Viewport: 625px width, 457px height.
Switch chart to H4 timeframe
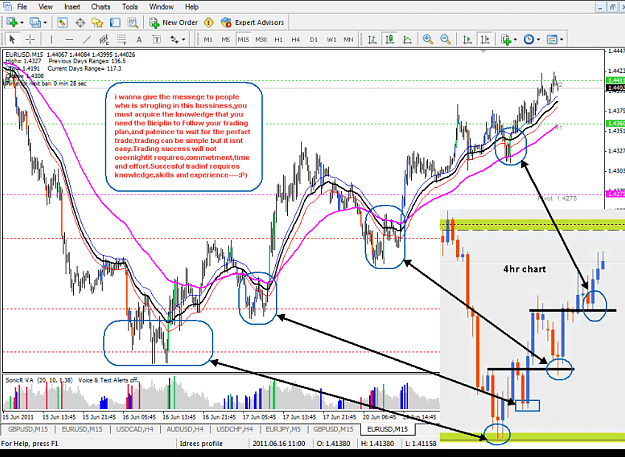tap(295, 39)
